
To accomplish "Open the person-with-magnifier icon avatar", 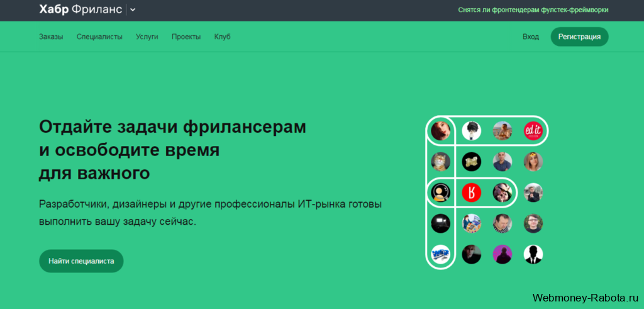I will pyautogui.click(x=441, y=193).
